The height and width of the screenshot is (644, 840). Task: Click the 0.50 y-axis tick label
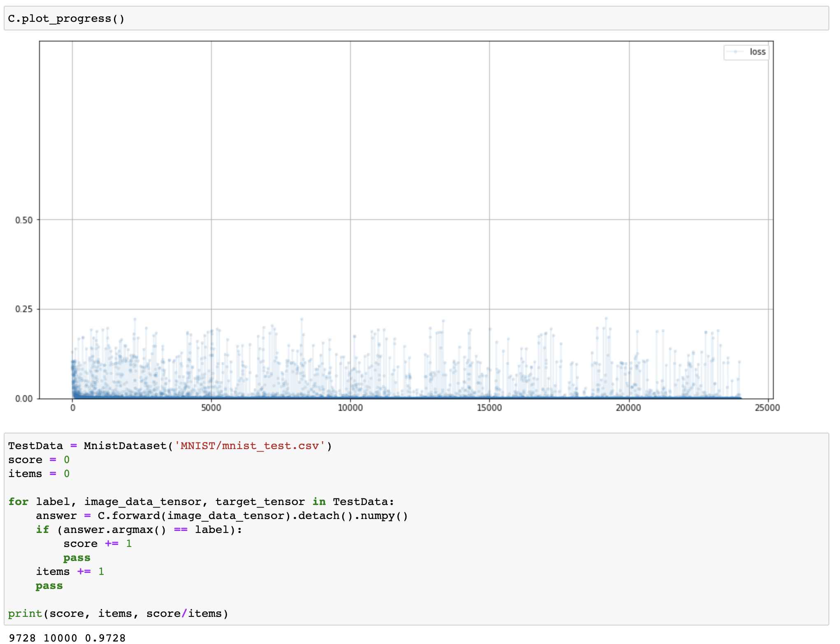24,220
